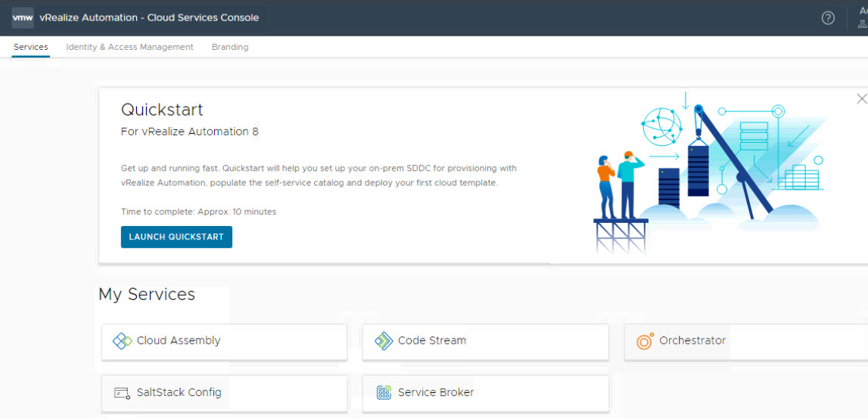Open the Cloud Assembly service label

(179, 341)
